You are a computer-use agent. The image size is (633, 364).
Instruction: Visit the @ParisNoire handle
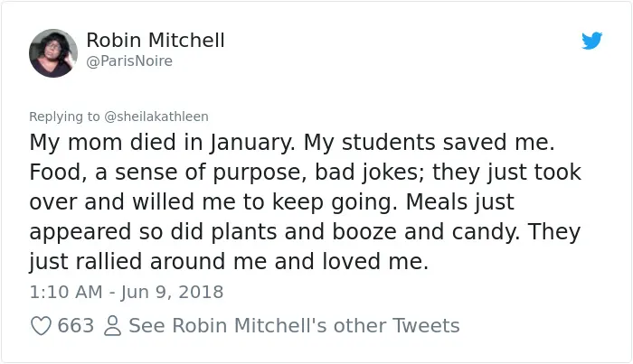[x=129, y=61]
